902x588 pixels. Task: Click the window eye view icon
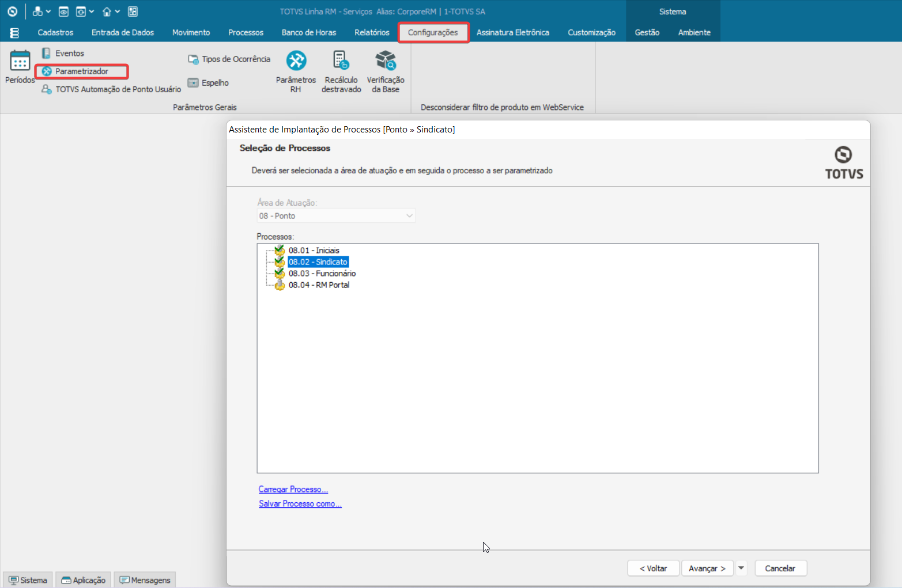pyautogui.click(x=64, y=12)
